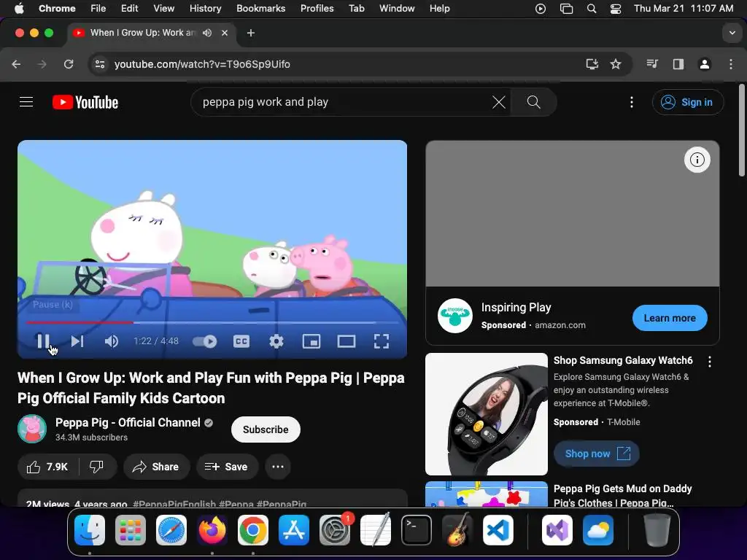This screenshot has width=747, height=560.
Task: Expand the tab search dropdown
Action: pyautogui.click(x=732, y=33)
